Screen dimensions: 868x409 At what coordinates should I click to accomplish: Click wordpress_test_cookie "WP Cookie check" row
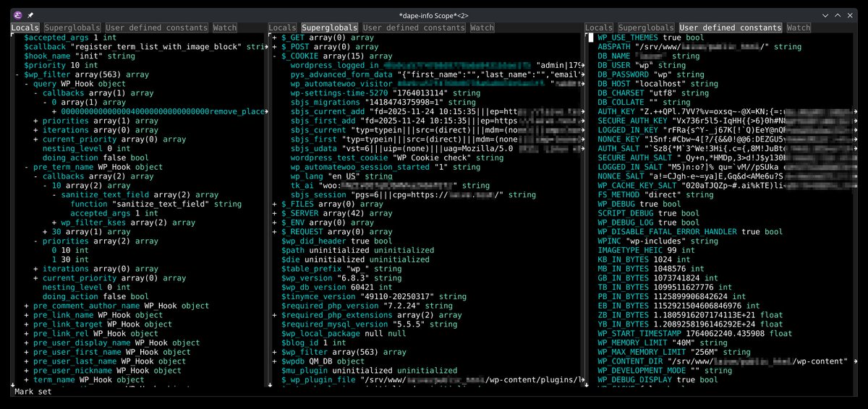coord(397,158)
